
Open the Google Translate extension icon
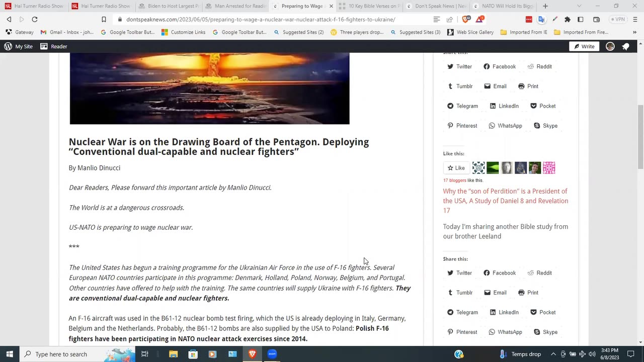(x=541, y=19)
